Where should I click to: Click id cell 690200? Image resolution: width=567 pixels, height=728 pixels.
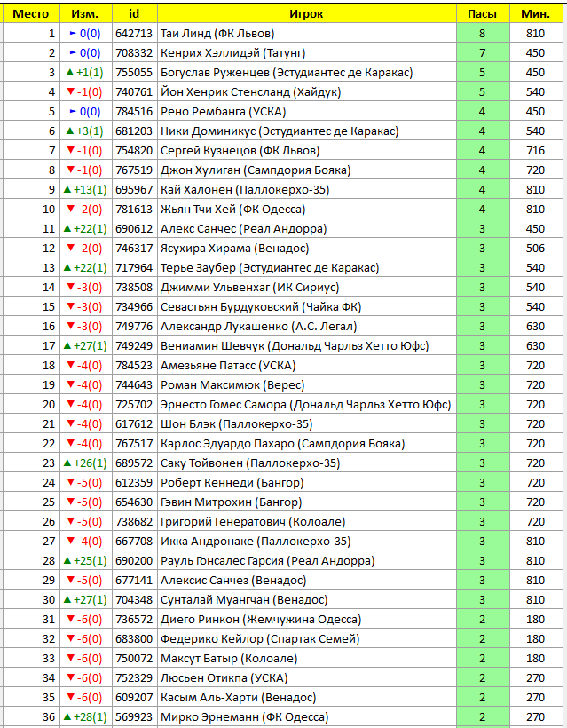(134, 560)
